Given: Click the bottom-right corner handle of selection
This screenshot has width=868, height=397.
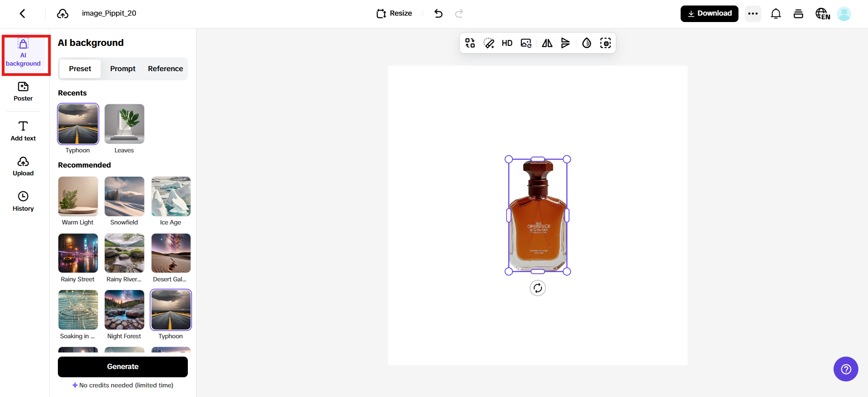Looking at the screenshot, I should coord(567,272).
